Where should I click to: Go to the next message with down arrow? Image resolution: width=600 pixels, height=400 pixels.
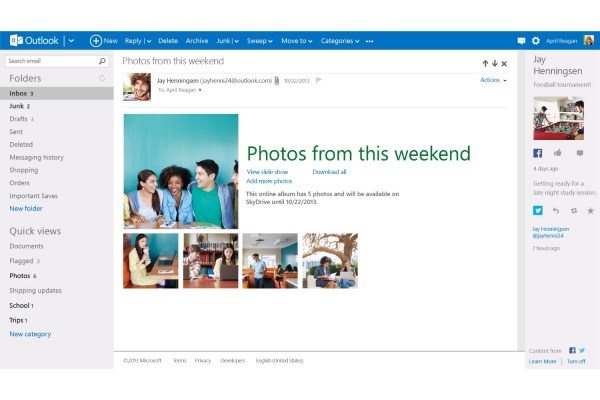coord(493,63)
